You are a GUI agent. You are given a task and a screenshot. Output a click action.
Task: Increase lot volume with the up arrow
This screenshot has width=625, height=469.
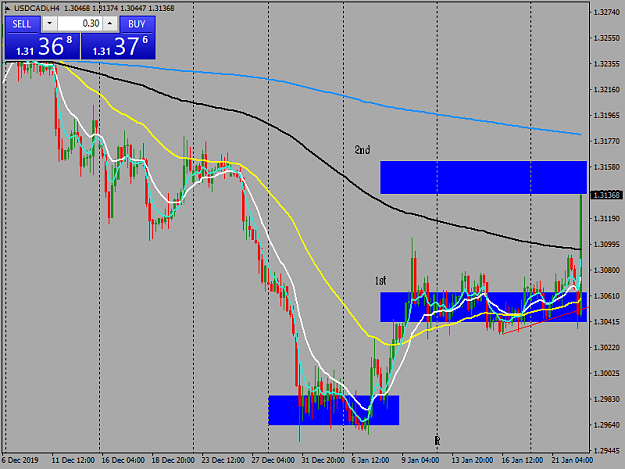[x=110, y=24]
